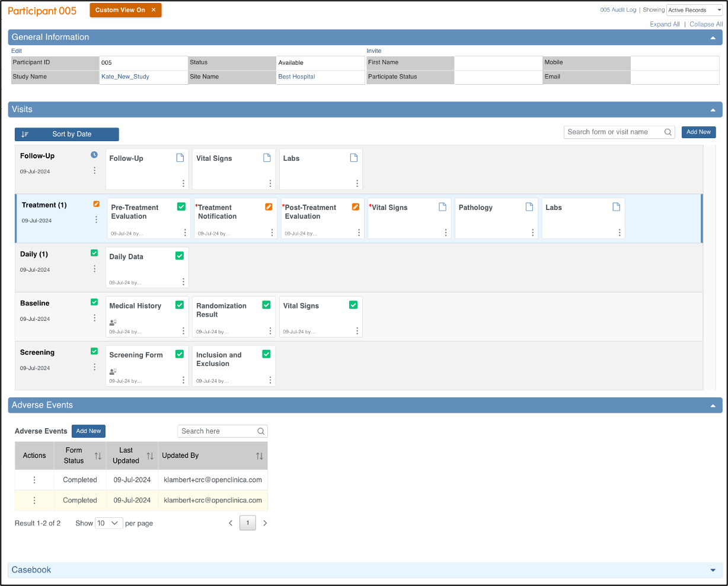Image resolution: width=728 pixels, height=586 pixels.
Task: Open Best Hospital site link
Action: point(296,77)
